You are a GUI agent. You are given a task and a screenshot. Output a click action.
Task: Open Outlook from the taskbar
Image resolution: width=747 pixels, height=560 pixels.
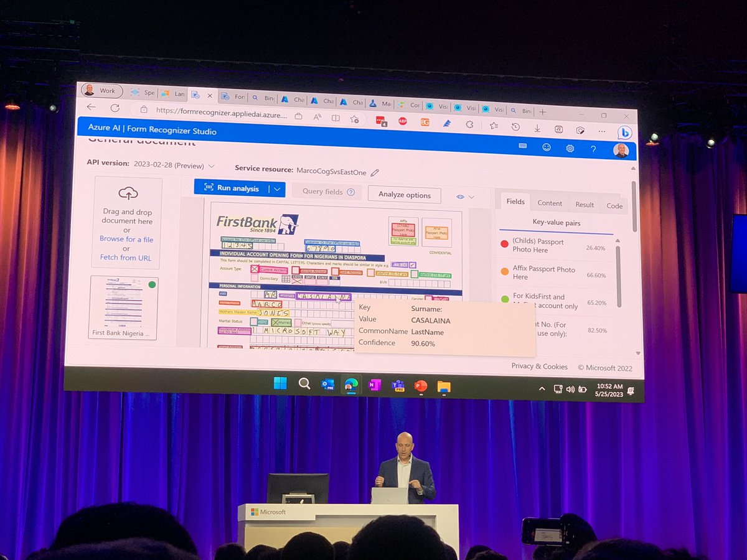click(x=327, y=385)
